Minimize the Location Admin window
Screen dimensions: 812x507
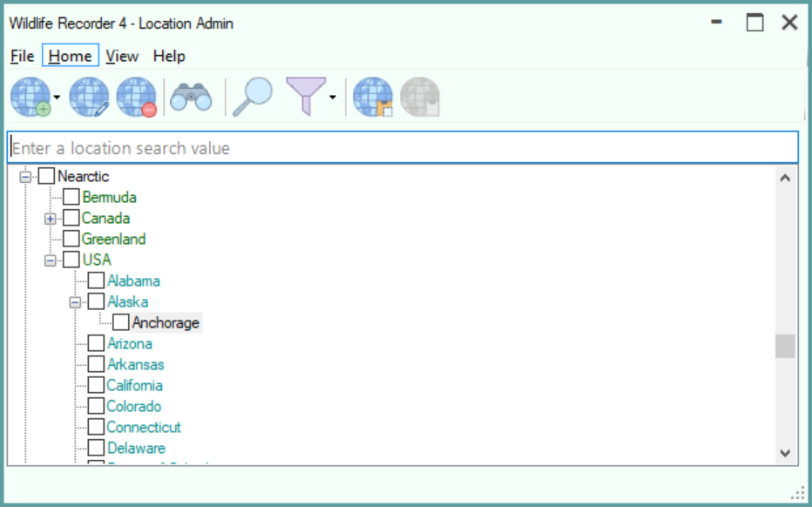coord(717,23)
